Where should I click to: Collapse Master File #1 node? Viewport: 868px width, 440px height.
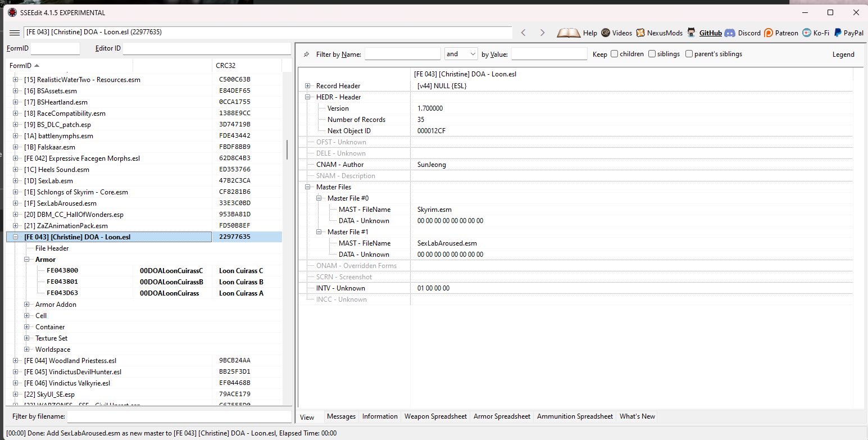tap(319, 232)
